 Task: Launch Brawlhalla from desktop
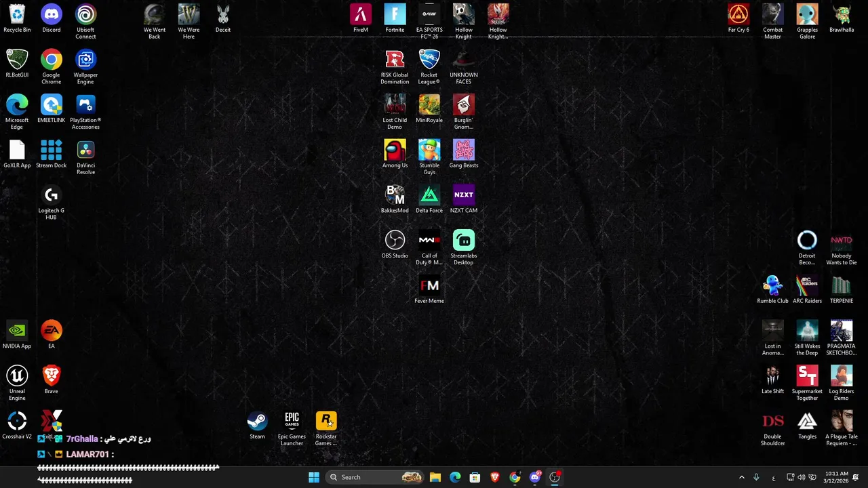(x=842, y=18)
